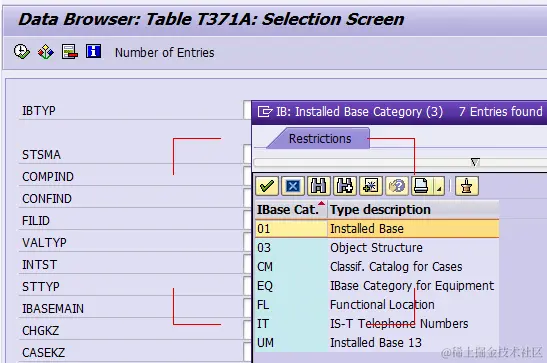Click the CASEKZ field label

pos(44,353)
